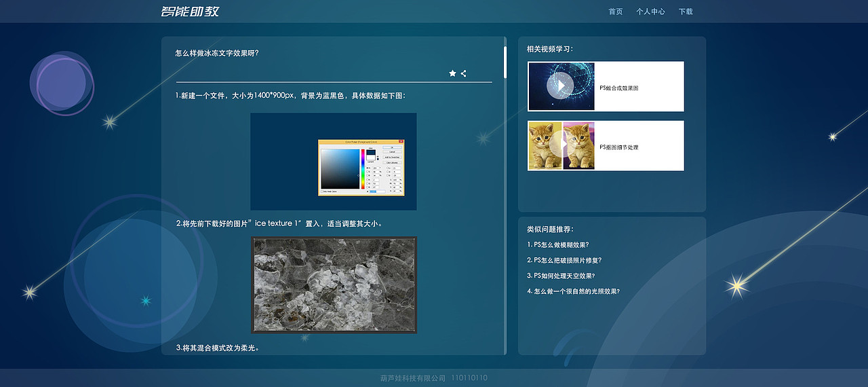Click the 类似问题推荐 heading
868x387 pixels.
[x=550, y=229]
